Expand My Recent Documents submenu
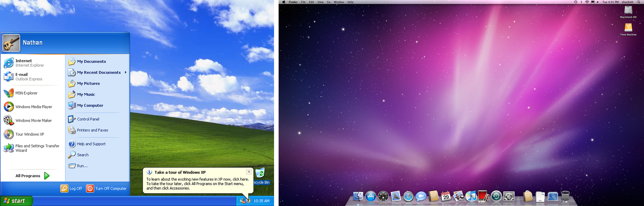The image size is (644, 206). click(97, 72)
